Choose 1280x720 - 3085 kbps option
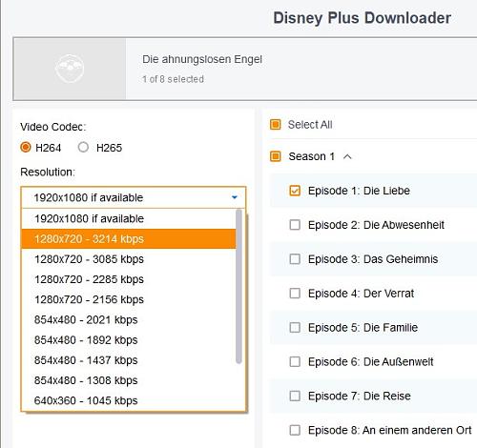The height and width of the screenshot is (448, 477). click(129, 259)
